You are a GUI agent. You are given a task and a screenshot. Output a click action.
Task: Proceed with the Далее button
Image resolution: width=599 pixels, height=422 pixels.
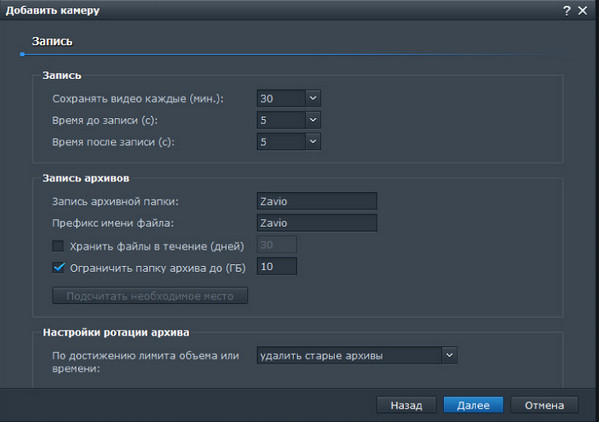(x=473, y=405)
